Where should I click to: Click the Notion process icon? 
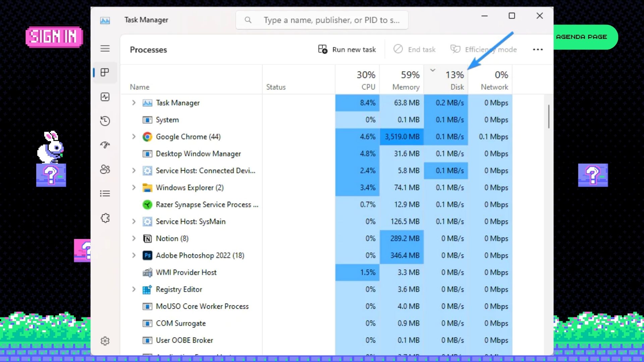click(x=147, y=238)
